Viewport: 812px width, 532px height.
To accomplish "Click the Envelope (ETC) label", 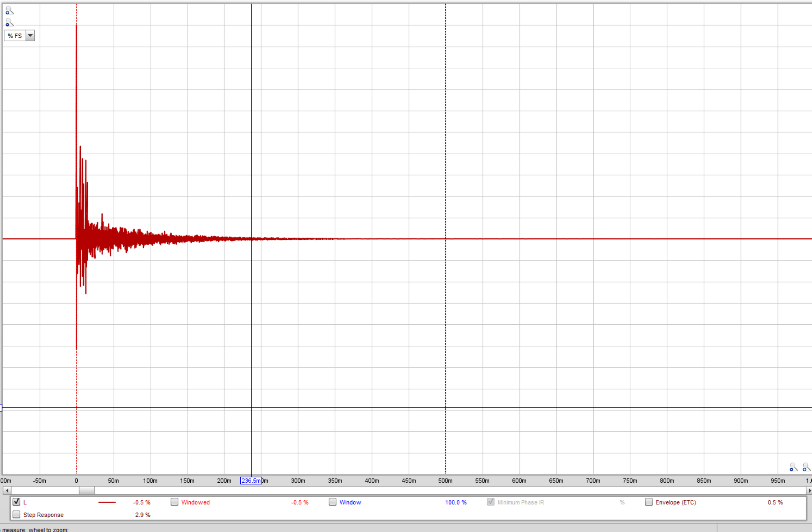I will [x=676, y=502].
